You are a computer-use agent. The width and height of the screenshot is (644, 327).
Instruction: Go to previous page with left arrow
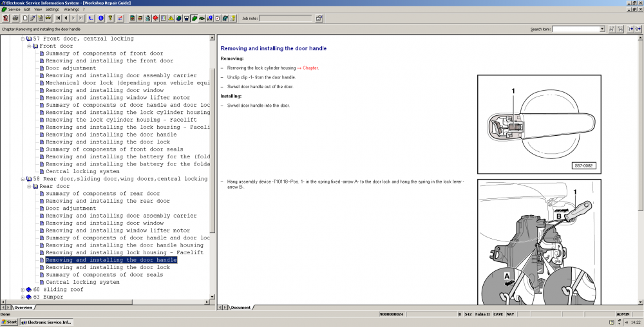[66, 18]
